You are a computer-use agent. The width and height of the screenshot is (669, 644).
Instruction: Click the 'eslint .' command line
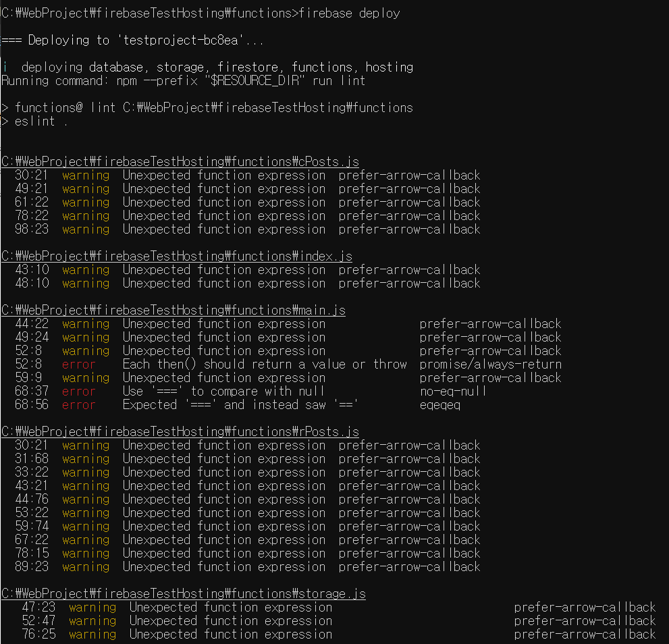pos(34,122)
